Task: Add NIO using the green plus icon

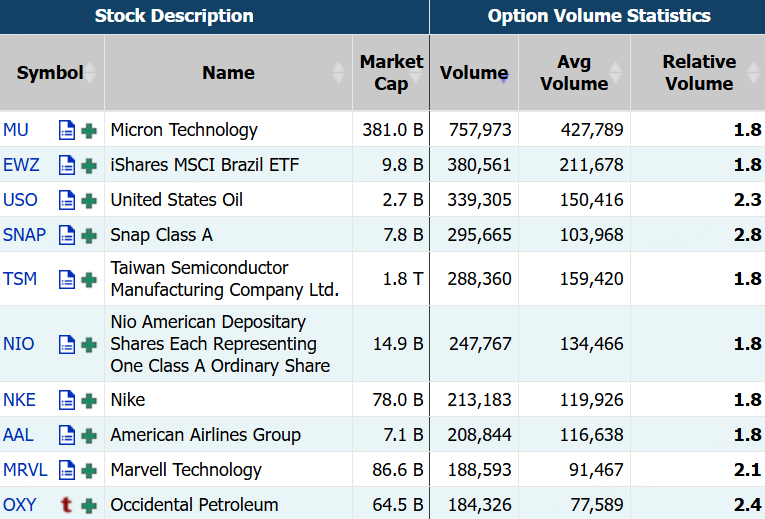Action: click(x=90, y=344)
